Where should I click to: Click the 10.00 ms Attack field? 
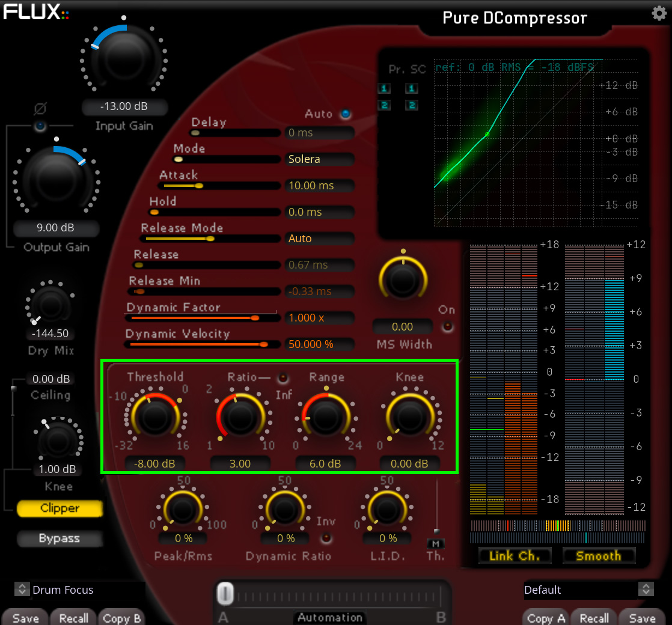click(320, 186)
